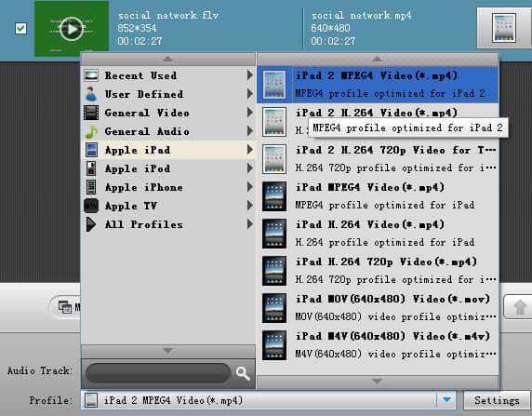The width and height of the screenshot is (532, 416).
Task: Click the iPad MOV (640x480) profile icon
Action: pos(274,308)
